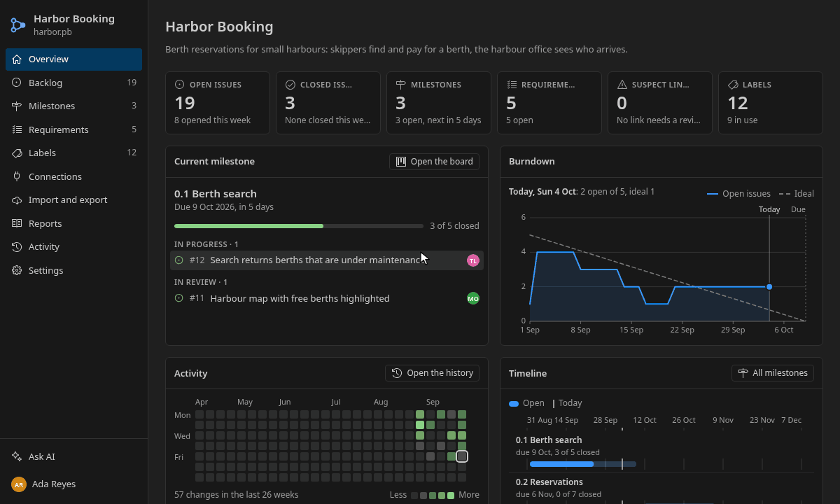Open Backlog from the sidebar
Viewport: 840px width, 504px height.
(x=73, y=83)
